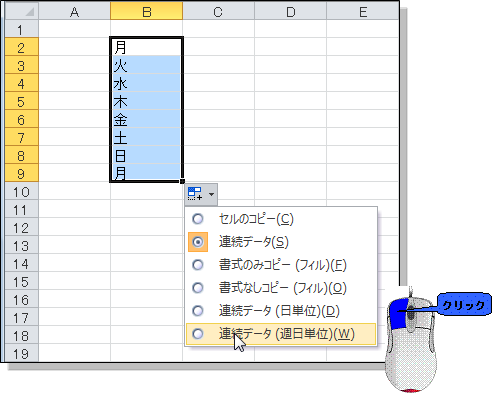Choose the 連続データ(S) radio option

198,242
